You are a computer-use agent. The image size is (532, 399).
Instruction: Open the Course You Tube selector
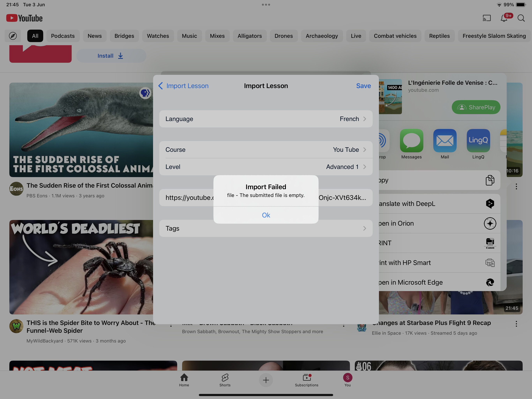tap(266, 149)
